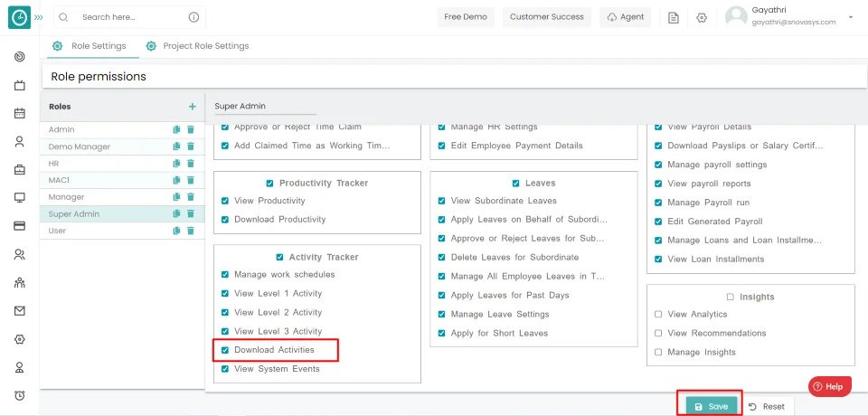Screen dimensions: 868x416
Task: Toggle Activity Tracker group checkbox
Action: 279,258
